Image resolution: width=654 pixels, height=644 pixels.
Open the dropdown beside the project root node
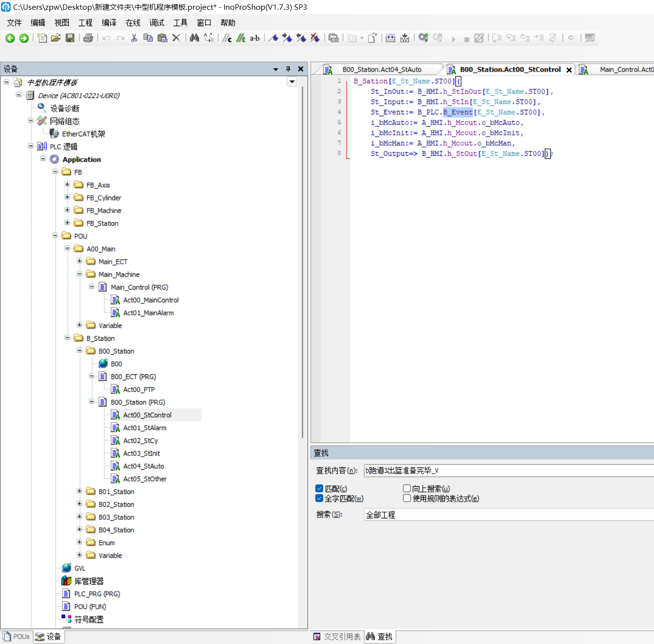pos(292,82)
